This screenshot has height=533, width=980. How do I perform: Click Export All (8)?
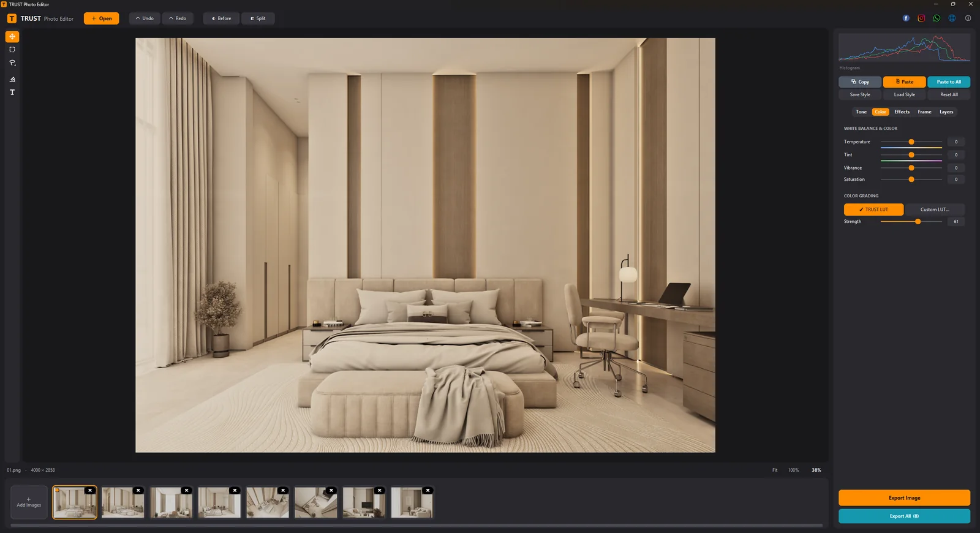click(904, 516)
